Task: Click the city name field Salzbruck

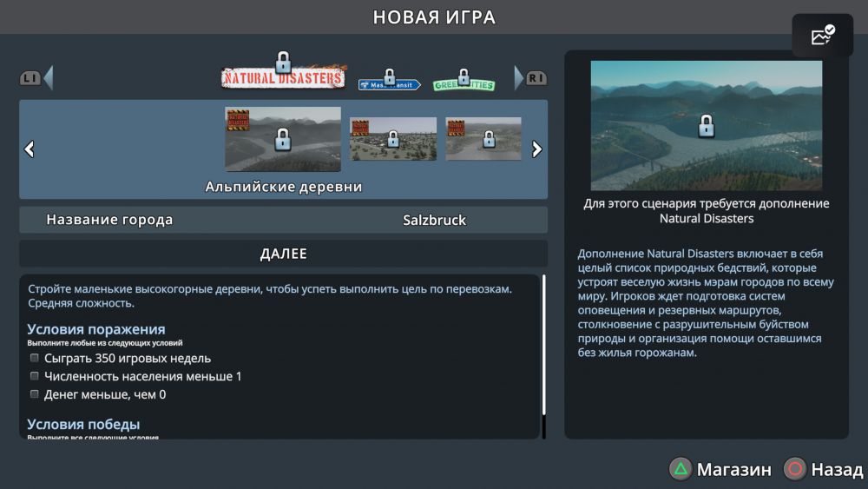Action: click(x=434, y=220)
